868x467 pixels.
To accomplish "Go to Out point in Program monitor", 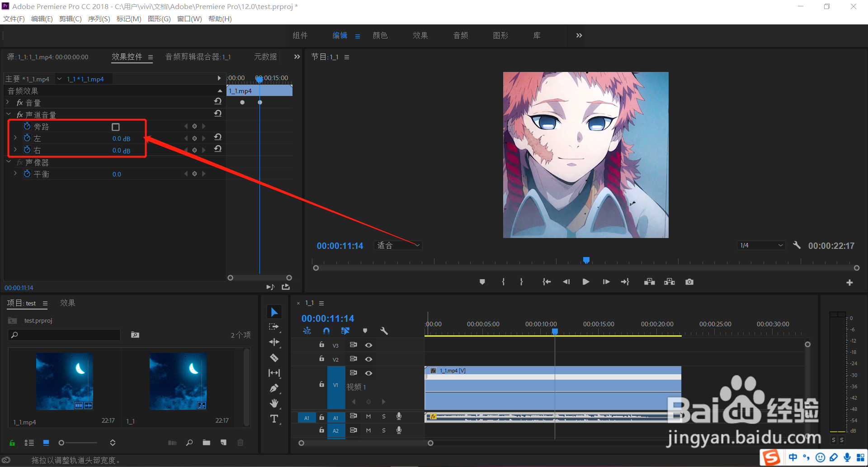I will click(x=625, y=282).
